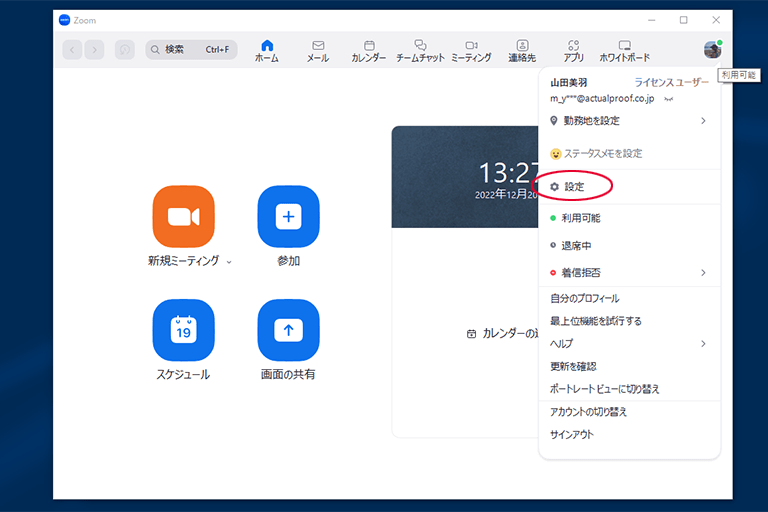The height and width of the screenshot is (512, 768).
Task: Open the カレンダー tab
Action: (369, 51)
